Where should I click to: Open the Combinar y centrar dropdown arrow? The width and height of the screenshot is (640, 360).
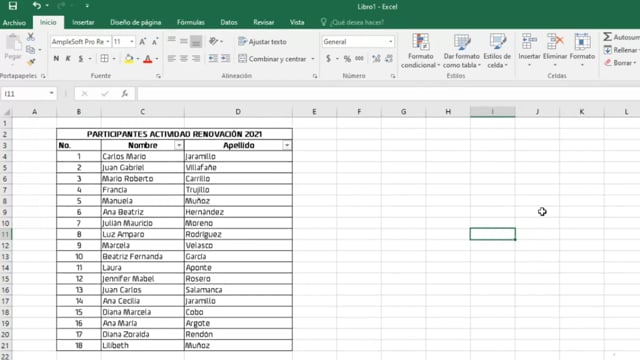tap(313, 59)
